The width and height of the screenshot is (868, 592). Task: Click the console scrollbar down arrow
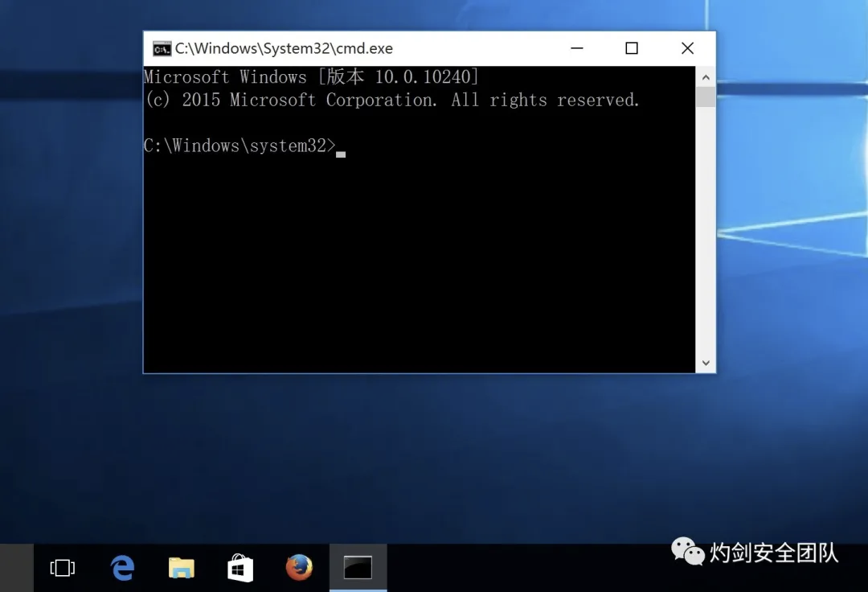(x=706, y=363)
